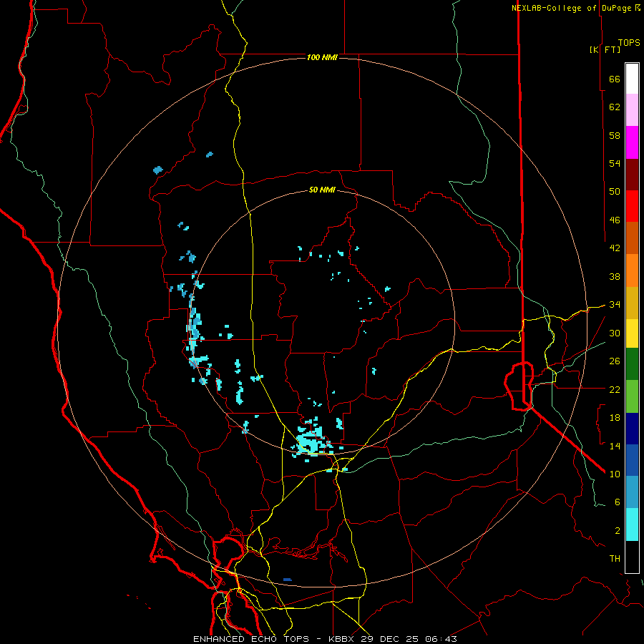Click the bright red legend swatch
The image size is (644, 644).
point(632,206)
